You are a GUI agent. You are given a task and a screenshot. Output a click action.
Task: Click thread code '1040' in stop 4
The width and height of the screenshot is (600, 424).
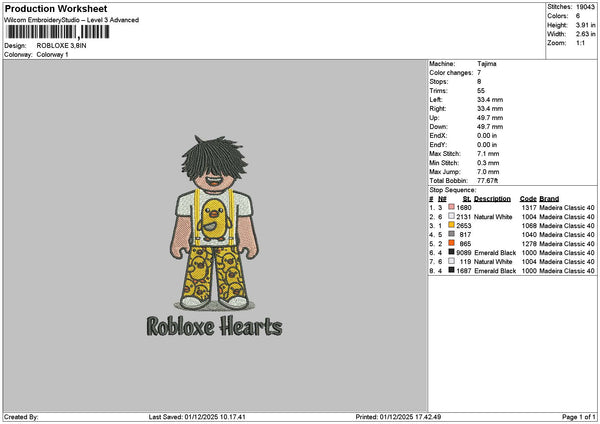click(x=529, y=235)
